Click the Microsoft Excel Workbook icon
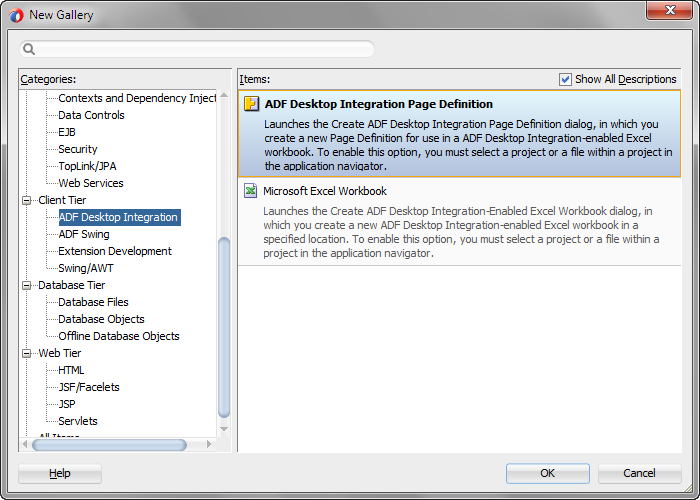Screen dimensions: 700x500 click(250, 191)
